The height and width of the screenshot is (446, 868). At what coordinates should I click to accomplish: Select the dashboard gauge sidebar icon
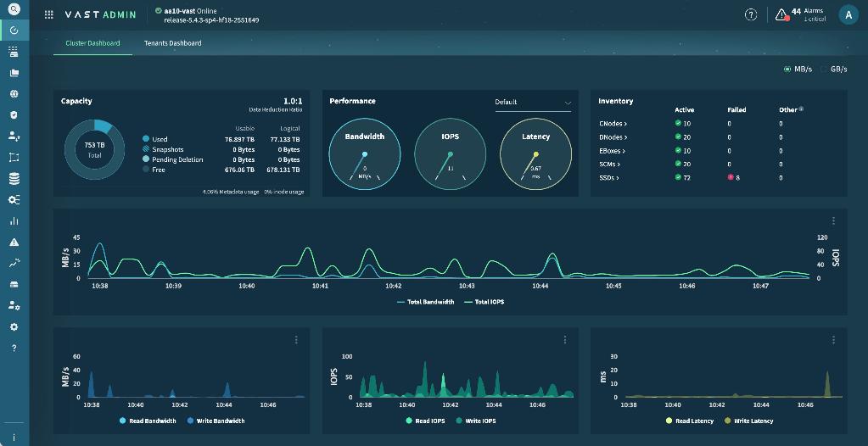tap(14, 31)
